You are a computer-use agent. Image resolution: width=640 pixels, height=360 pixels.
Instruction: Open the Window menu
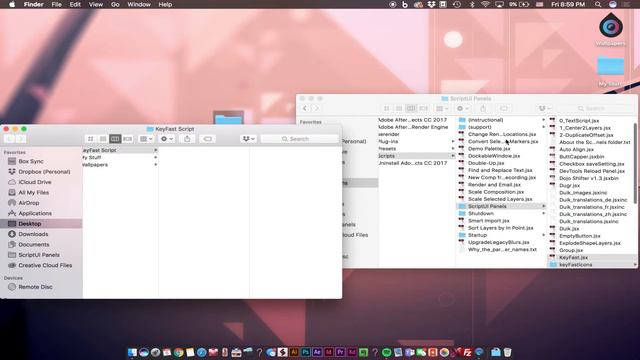139,4
